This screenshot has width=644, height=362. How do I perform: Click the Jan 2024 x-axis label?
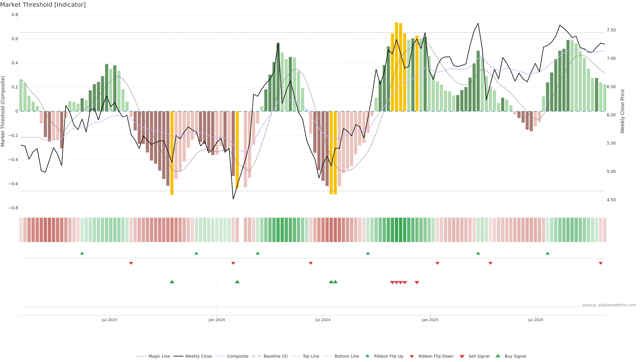(x=217, y=320)
